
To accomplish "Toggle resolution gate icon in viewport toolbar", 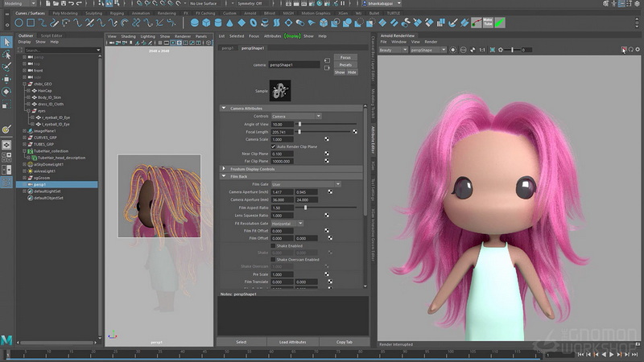I will [x=173, y=43].
